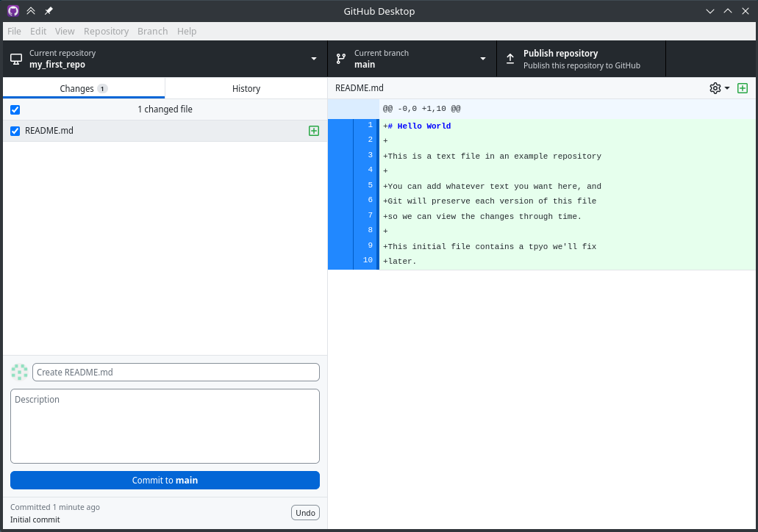The image size is (758, 532).
Task: Click green new-file plus icon in diff header
Action: (x=743, y=88)
